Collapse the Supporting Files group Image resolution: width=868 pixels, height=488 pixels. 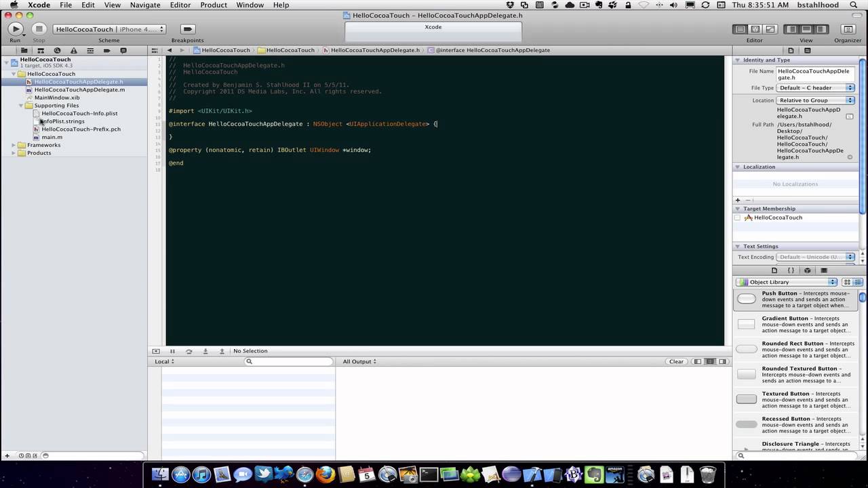coord(21,106)
